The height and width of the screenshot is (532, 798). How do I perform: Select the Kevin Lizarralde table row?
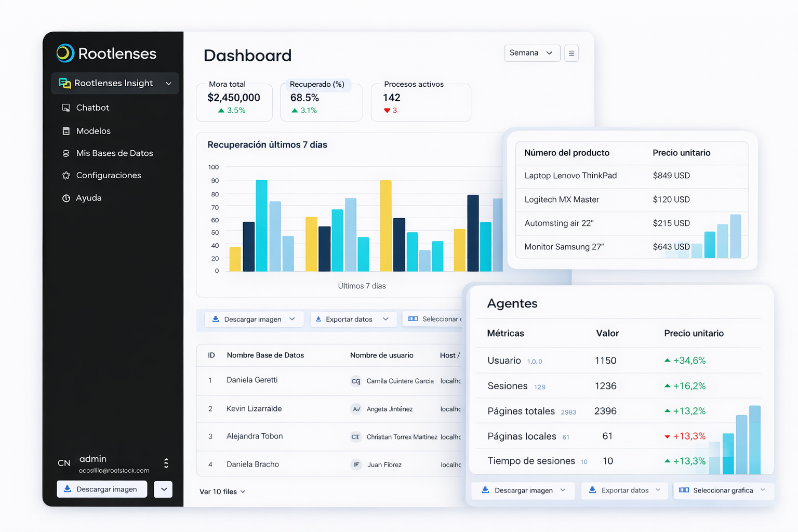[x=254, y=409]
